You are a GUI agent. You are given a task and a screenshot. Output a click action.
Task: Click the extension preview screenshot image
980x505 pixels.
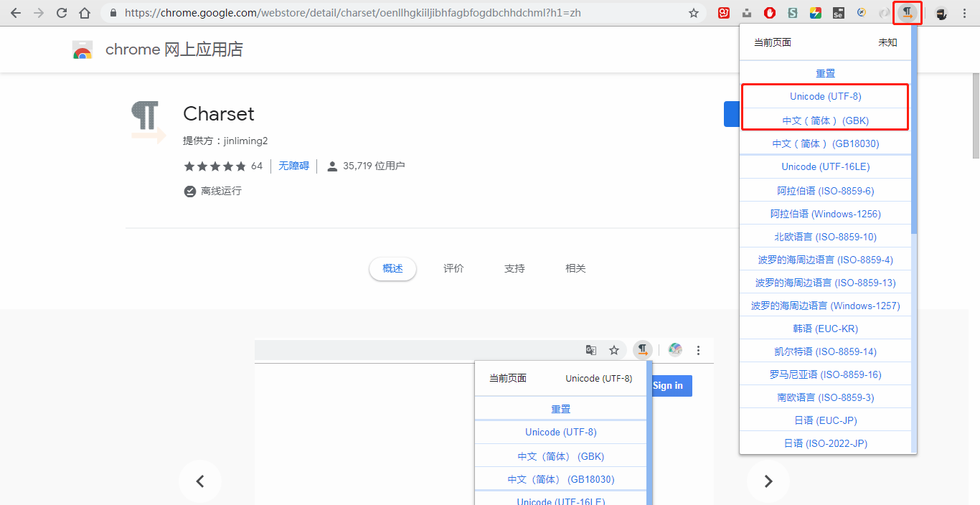pos(484,421)
